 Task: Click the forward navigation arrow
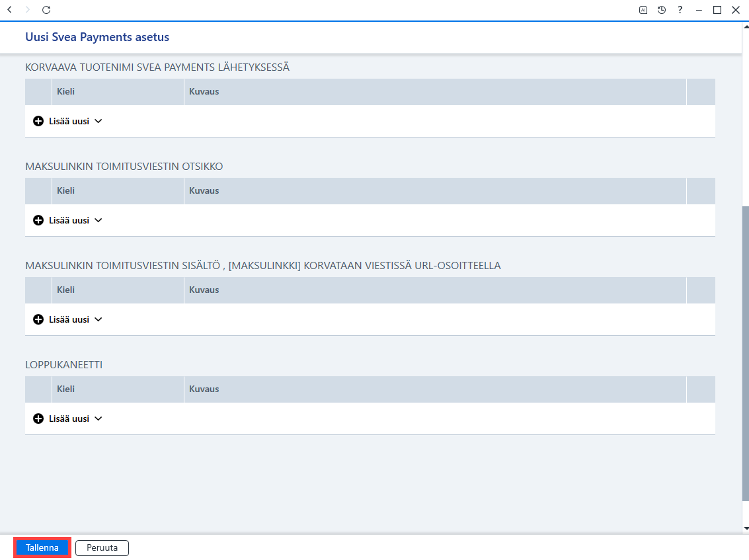[x=27, y=9]
